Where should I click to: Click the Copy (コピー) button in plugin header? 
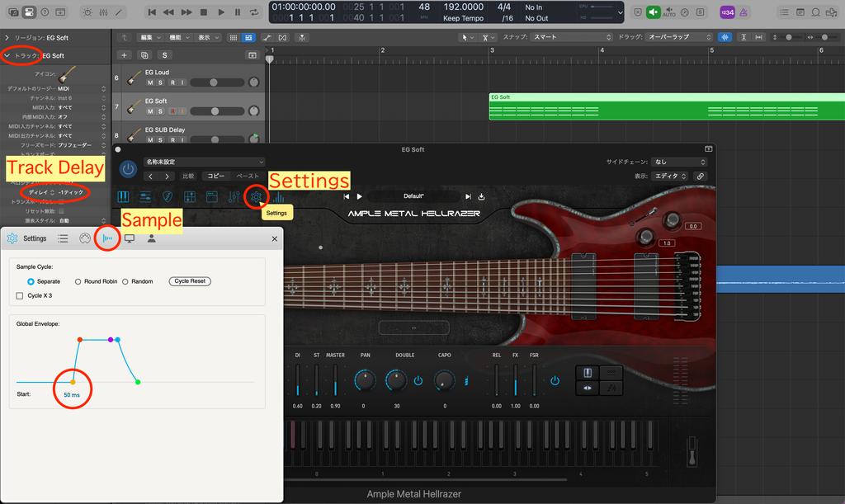click(x=215, y=176)
